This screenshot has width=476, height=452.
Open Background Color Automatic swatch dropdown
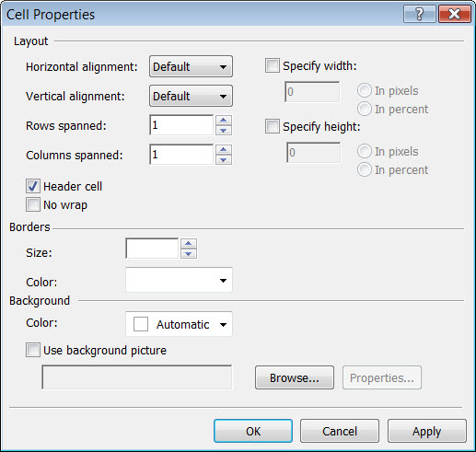pyautogui.click(x=179, y=324)
